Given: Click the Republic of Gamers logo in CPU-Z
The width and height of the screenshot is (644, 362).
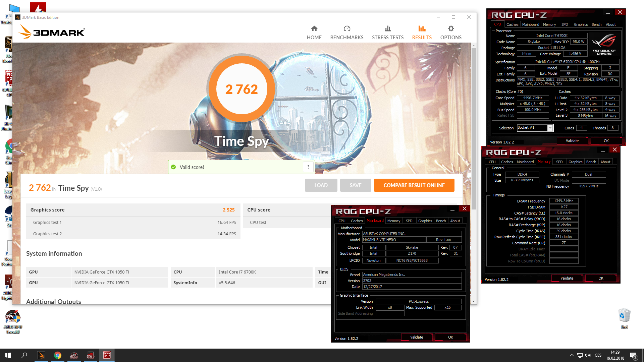Looking at the screenshot, I should point(604,44).
